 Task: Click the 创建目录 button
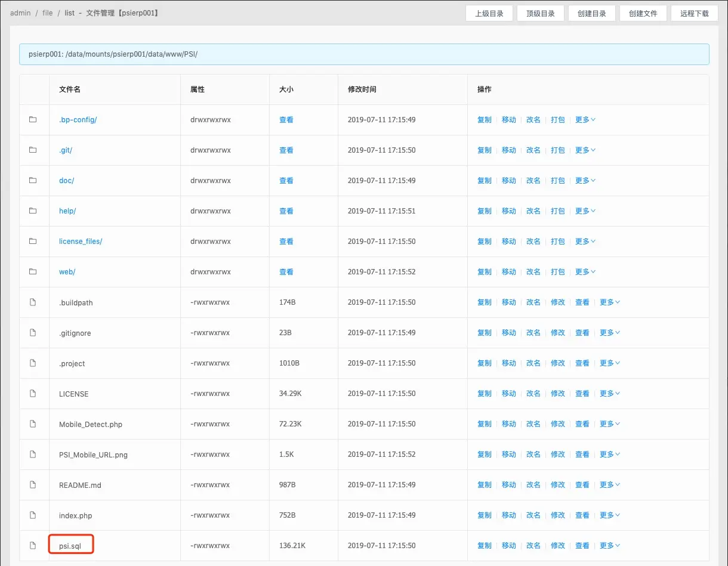[592, 13]
